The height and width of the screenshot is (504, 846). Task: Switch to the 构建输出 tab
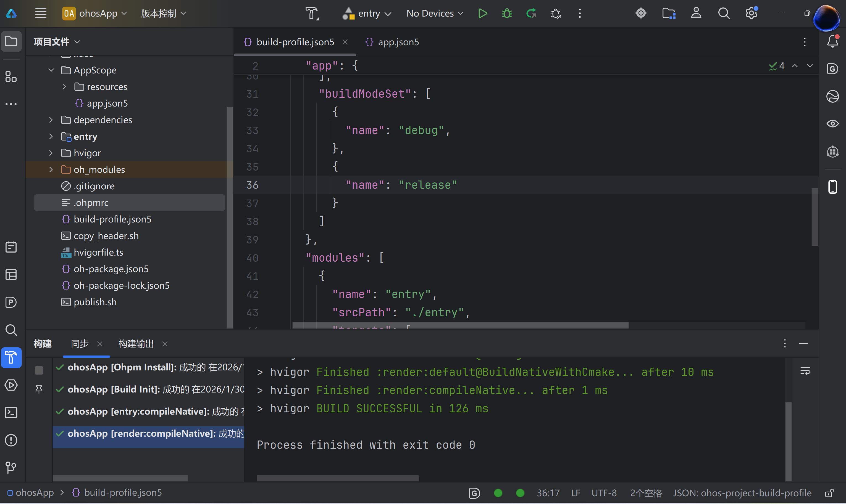[136, 344]
